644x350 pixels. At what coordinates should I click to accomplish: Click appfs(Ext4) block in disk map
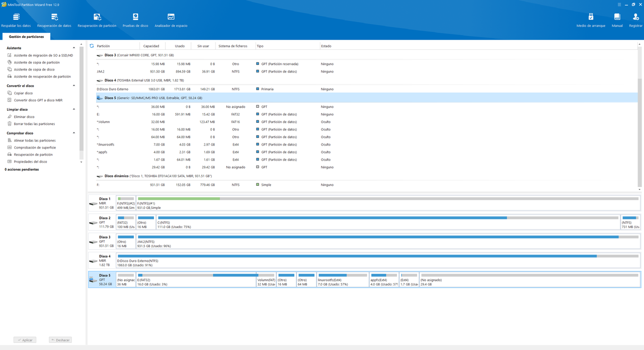(384, 280)
